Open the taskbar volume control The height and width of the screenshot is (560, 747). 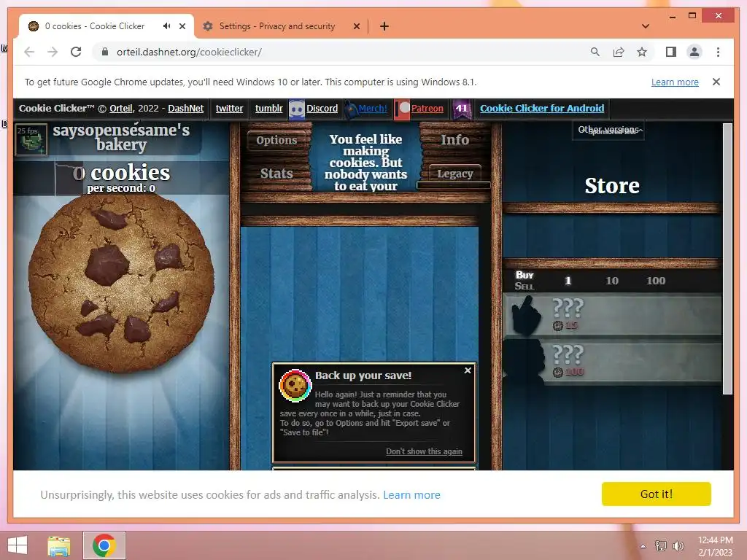678,546
